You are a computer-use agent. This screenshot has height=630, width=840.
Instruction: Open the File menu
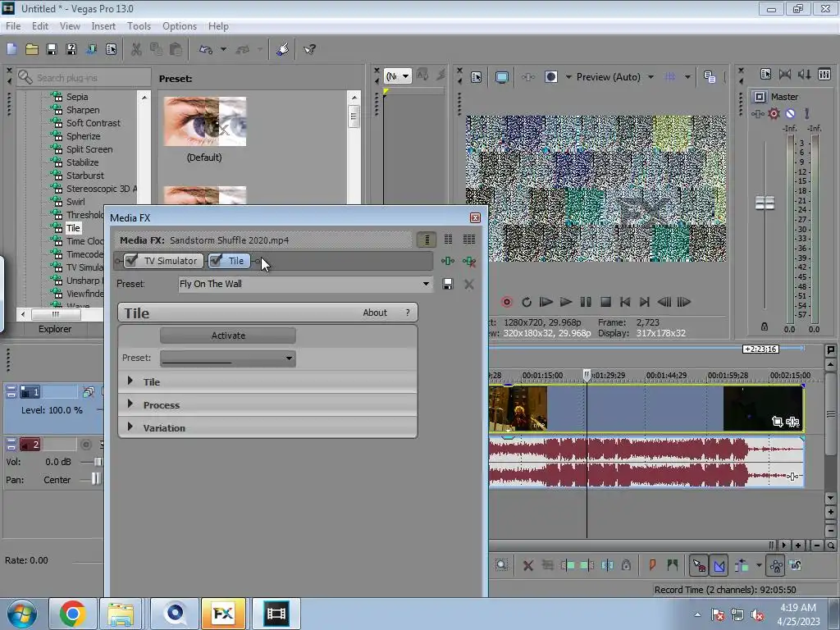click(x=13, y=26)
